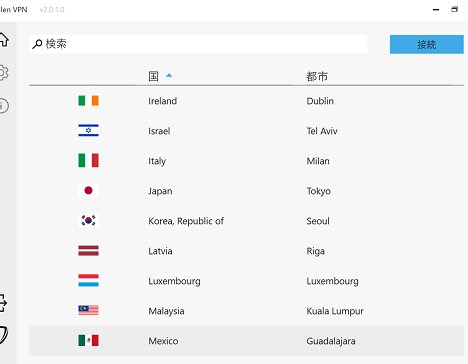Screen dimensions: 468x364
Task: Choose Korea, Republic of entry
Action: 186,221
